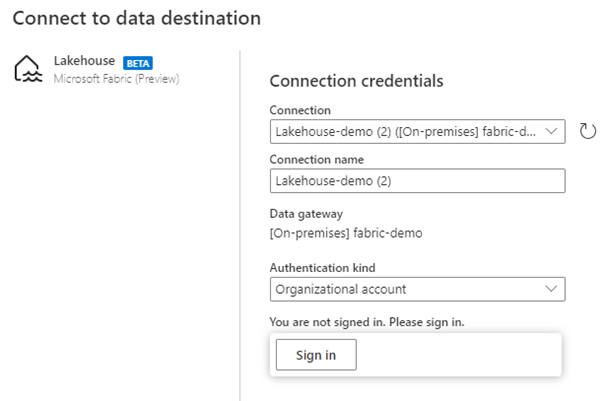Click the Authentication kind chevron arrow

(551, 289)
